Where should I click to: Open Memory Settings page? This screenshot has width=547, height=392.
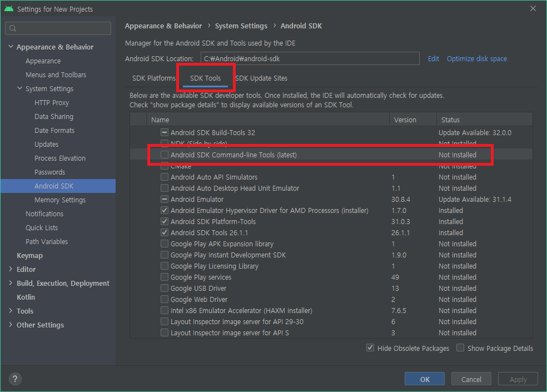[x=60, y=200]
